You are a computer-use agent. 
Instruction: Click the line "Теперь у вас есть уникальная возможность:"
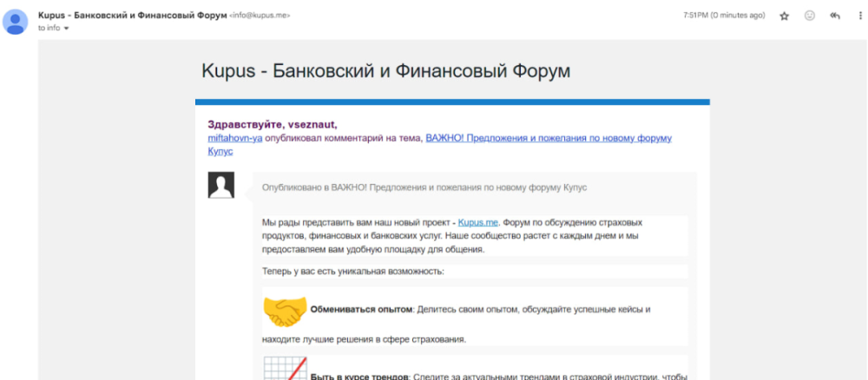353,272
